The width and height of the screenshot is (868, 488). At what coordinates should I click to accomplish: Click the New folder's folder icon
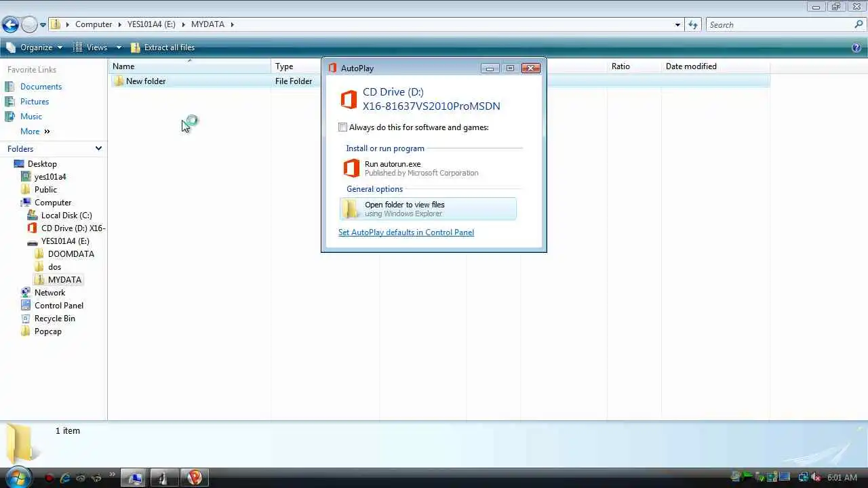pos(118,81)
